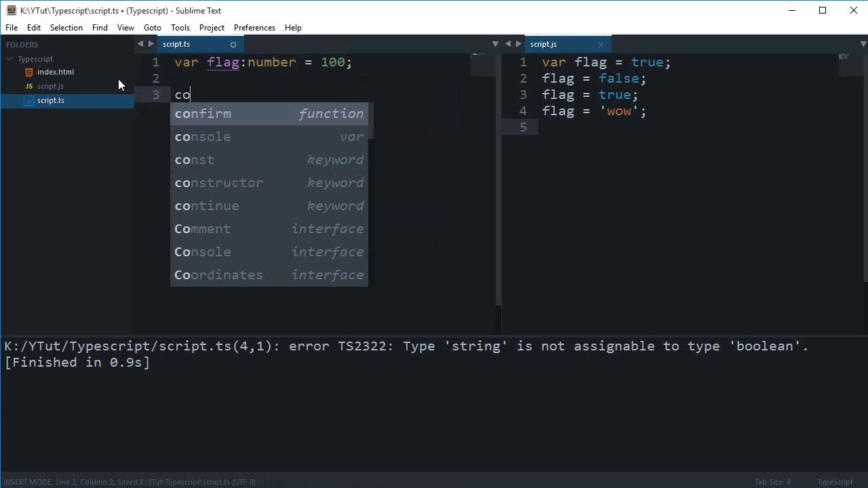
Task: Open the Help menu
Action: coord(293,28)
